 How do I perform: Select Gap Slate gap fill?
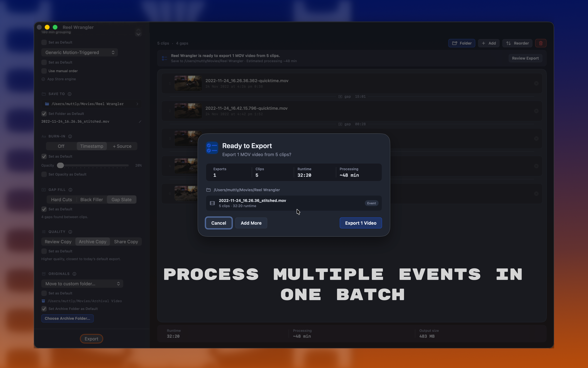121,200
